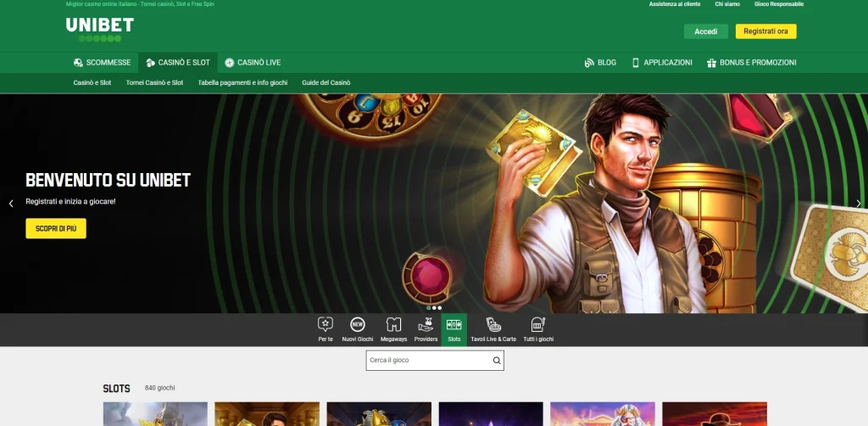The height and width of the screenshot is (426, 868).
Task: Select the second carousel dot
Action: point(434,308)
